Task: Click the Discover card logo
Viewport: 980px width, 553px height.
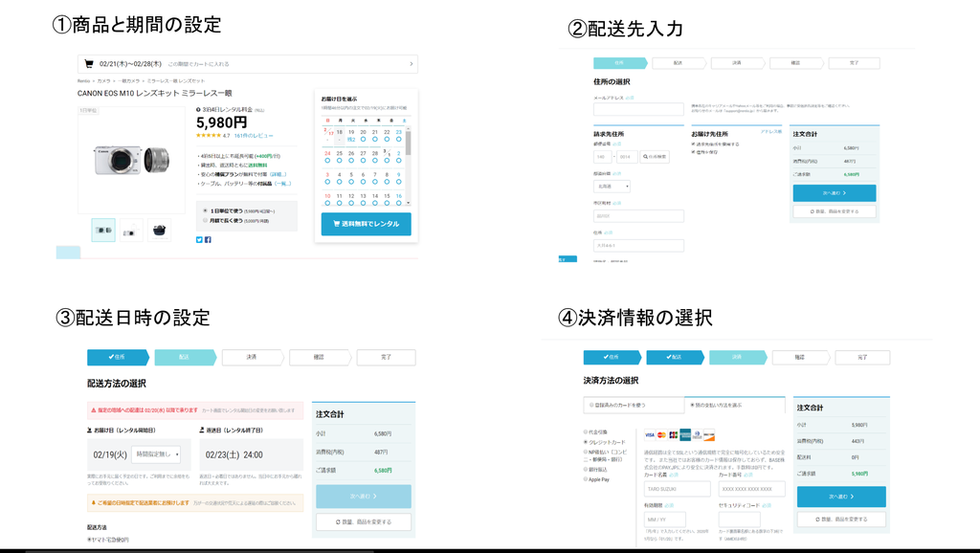Action: pos(709,435)
